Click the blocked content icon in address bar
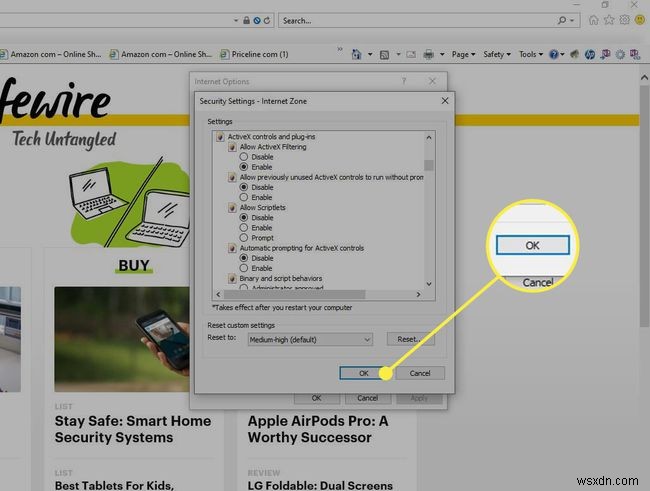 pyautogui.click(x=257, y=20)
